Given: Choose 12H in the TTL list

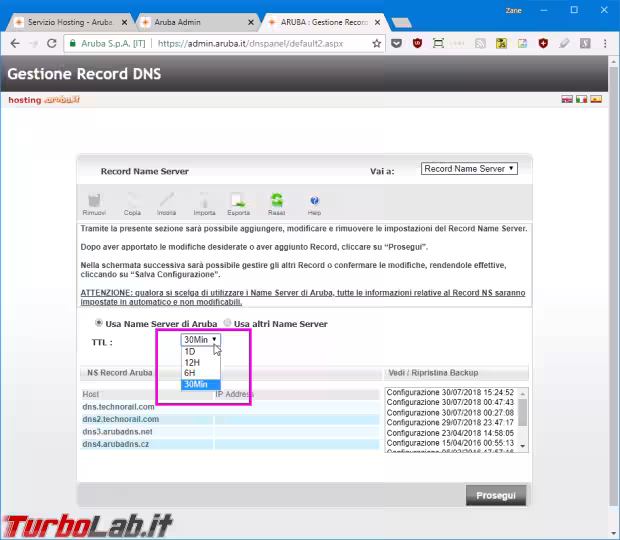Looking at the screenshot, I should point(191,362).
